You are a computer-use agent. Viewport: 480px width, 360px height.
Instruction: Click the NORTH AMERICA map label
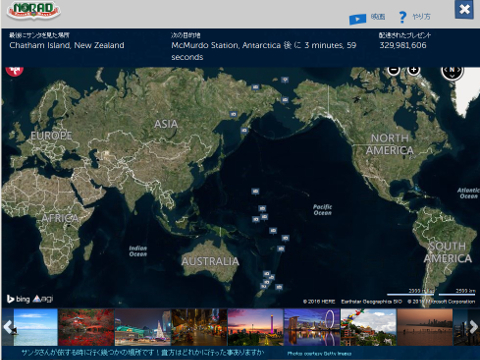390,144
